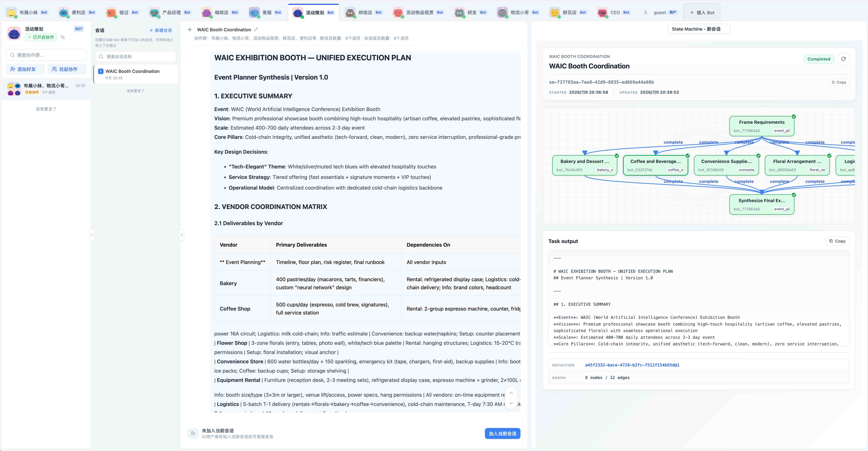The width and height of the screenshot is (868, 451).
Task: Open the collaboration settings sliders icon
Action: click(x=63, y=37)
